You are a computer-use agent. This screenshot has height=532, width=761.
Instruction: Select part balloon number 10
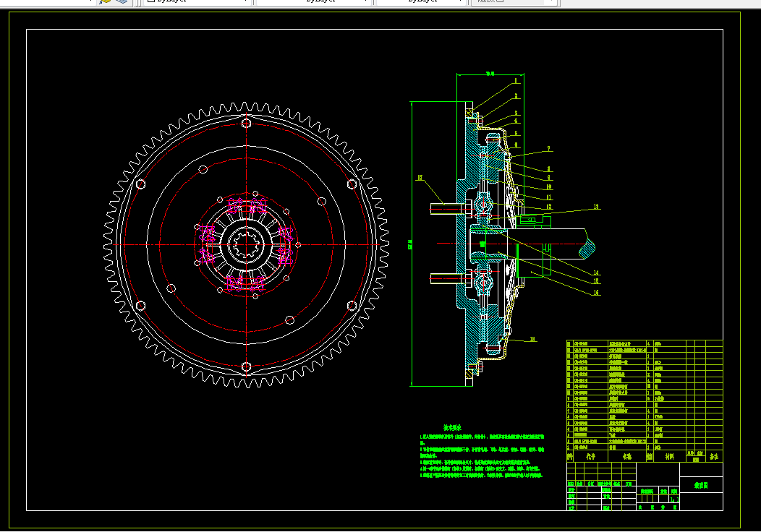point(549,186)
